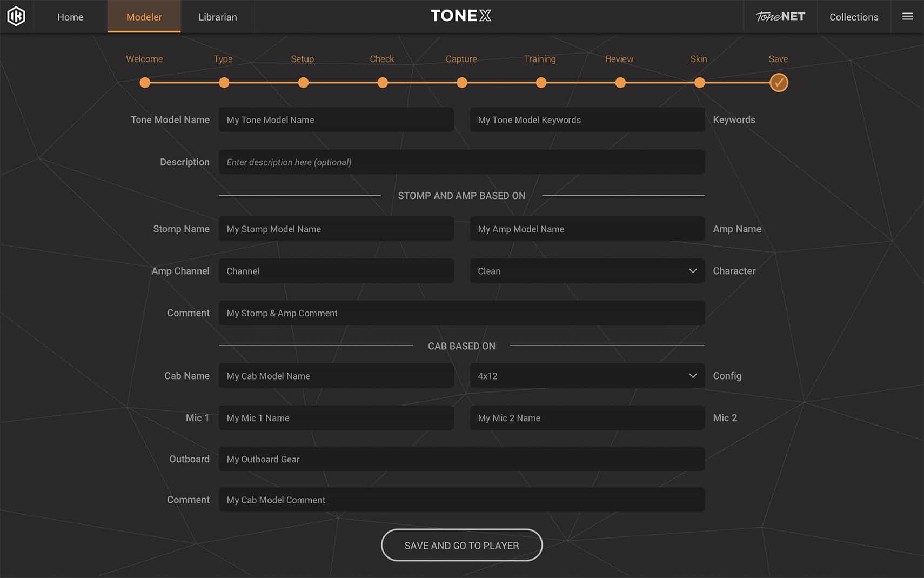
Task: Open the hamburger menu icon
Action: pyautogui.click(x=907, y=16)
